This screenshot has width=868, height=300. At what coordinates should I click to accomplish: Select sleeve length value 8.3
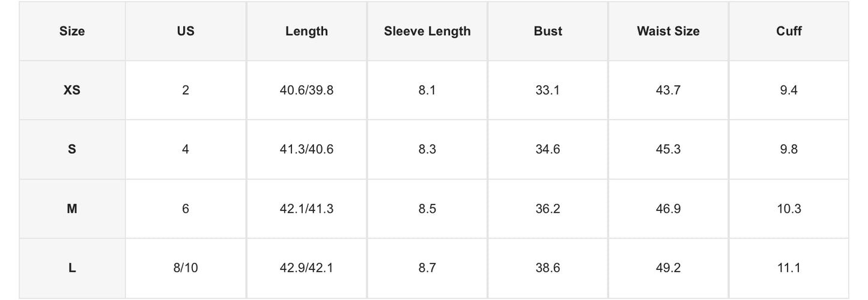[x=427, y=150]
